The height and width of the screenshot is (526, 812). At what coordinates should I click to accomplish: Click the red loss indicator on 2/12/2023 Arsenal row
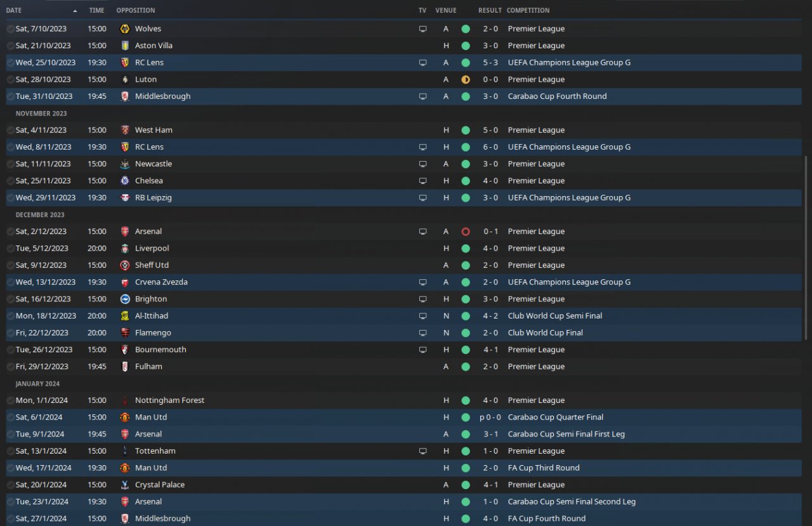[466, 232]
